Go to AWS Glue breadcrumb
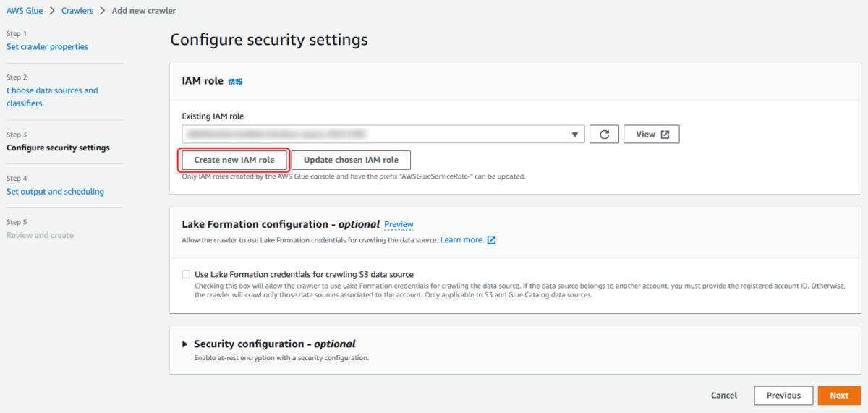 click(x=25, y=11)
